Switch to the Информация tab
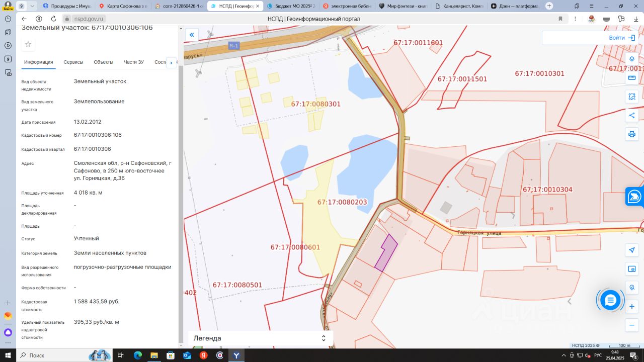 (x=39, y=62)
